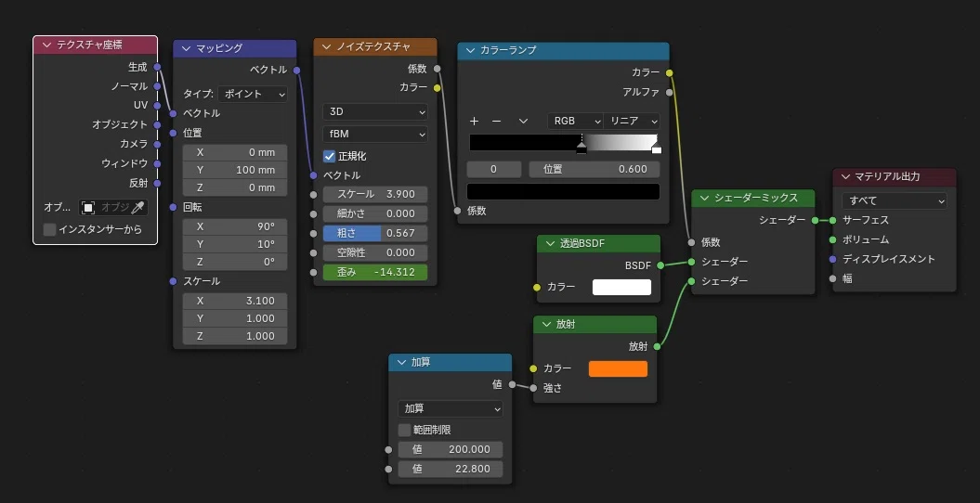Image resolution: width=980 pixels, height=503 pixels.
Task: Click the eyedropper icon in テクスチャ座標 node
Action: click(138, 208)
